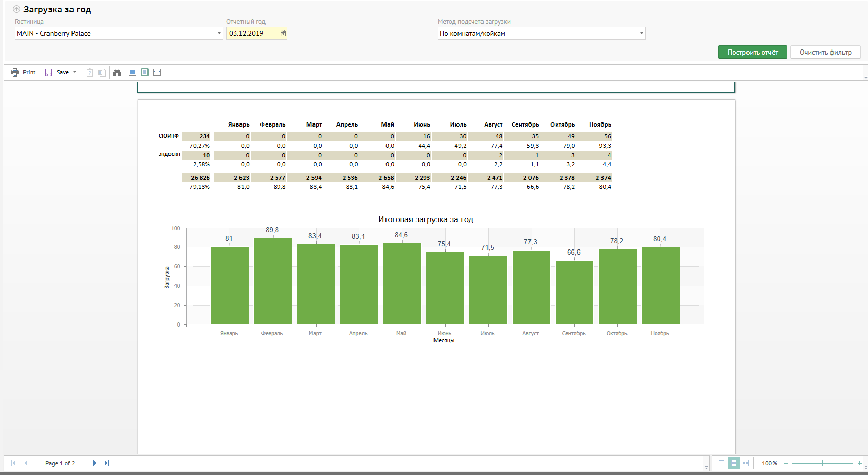Viewport: 868px width, 475px height.
Task: Toggle continuous page view mode
Action: (x=734, y=463)
